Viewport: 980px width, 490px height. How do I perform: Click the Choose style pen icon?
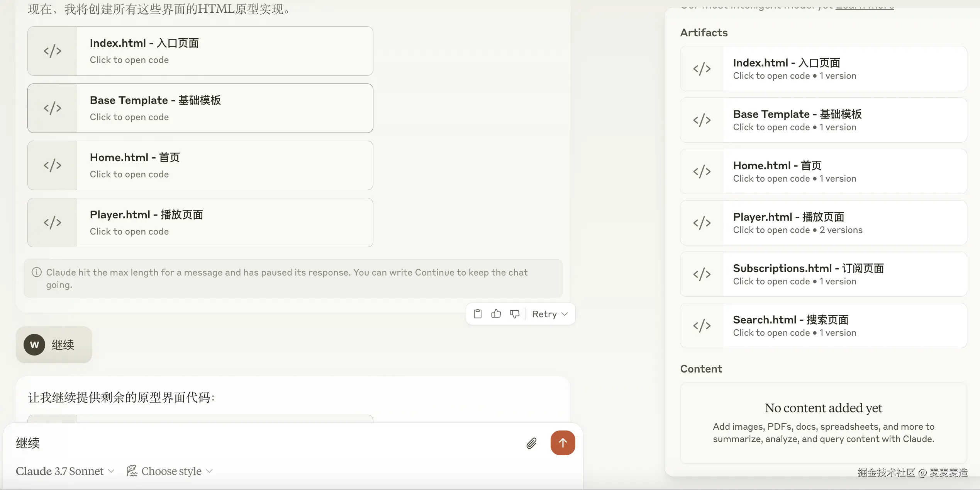(132, 471)
